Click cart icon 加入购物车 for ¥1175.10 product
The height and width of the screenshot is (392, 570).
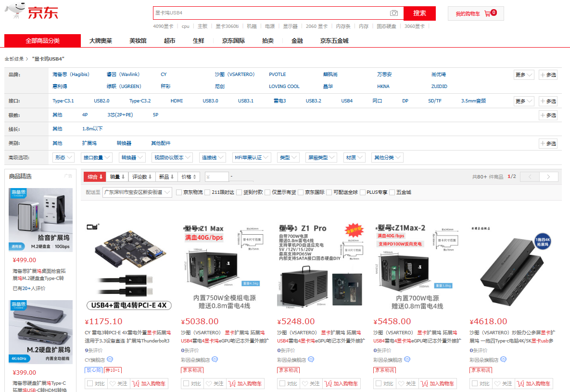pyautogui.click(x=136, y=384)
